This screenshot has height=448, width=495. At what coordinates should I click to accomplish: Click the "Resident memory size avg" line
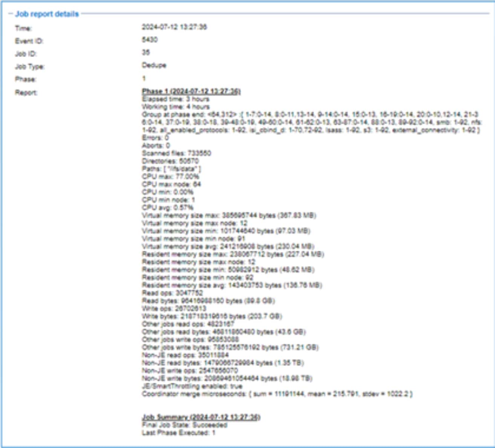click(x=232, y=285)
